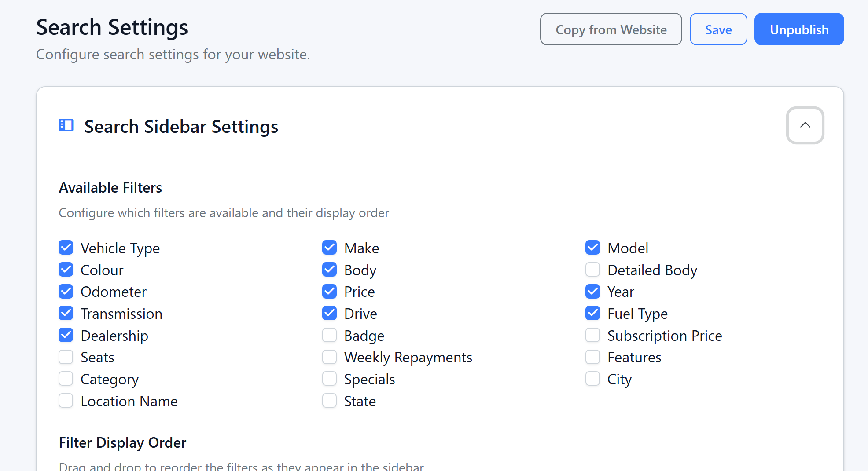The width and height of the screenshot is (868, 471).
Task: Uncheck the Fuel Type filter
Action: 592,313
